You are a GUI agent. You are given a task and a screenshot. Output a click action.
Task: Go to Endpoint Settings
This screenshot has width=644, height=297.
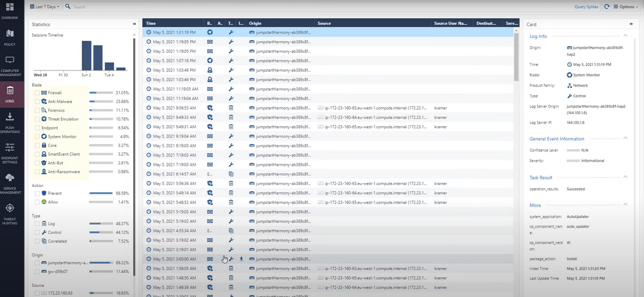click(x=10, y=152)
